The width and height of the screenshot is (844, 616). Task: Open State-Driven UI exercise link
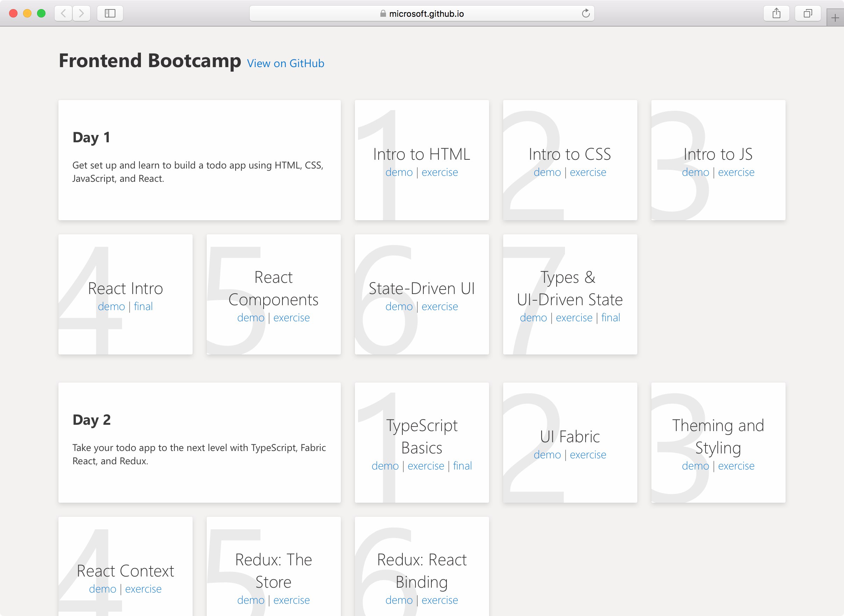[x=440, y=307]
